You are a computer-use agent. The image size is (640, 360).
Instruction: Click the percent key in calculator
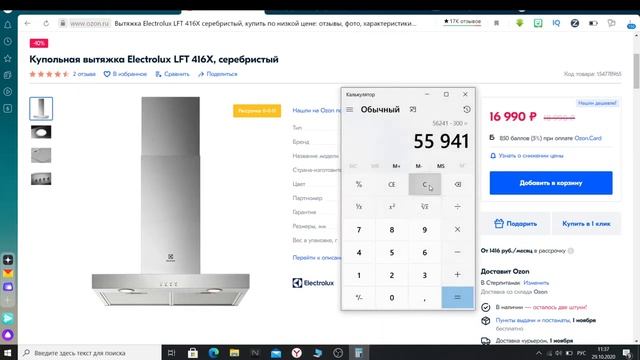click(359, 184)
